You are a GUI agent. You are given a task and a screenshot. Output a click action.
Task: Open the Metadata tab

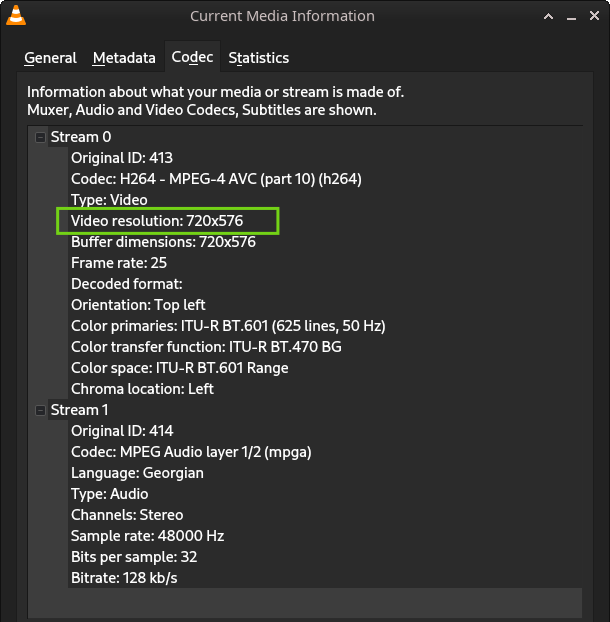(x=124, y=58)
